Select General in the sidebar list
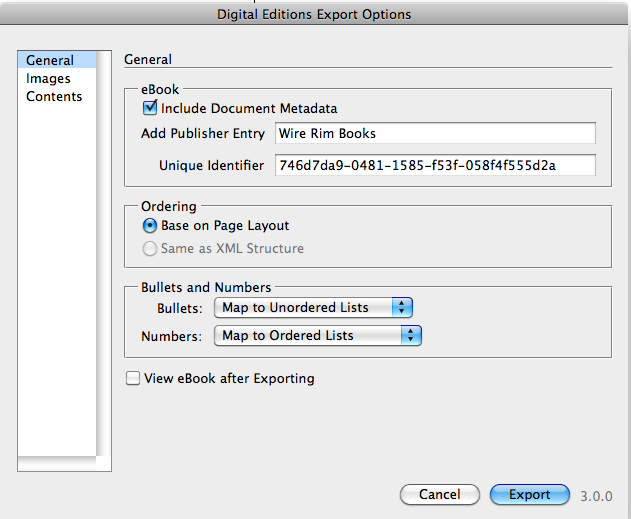The height and width of the screenshot is (519, 631). click(x=50, y=61)
